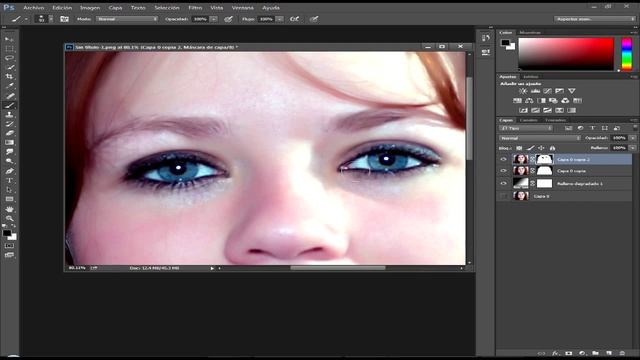
Task: Select the Crop tool
Action: [9, 77]
